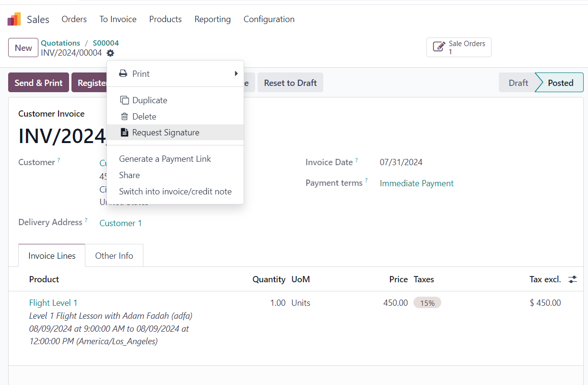Viewport: 588px width, 385px height.
Task: Open the Products menu
Action: pos(165,19)
